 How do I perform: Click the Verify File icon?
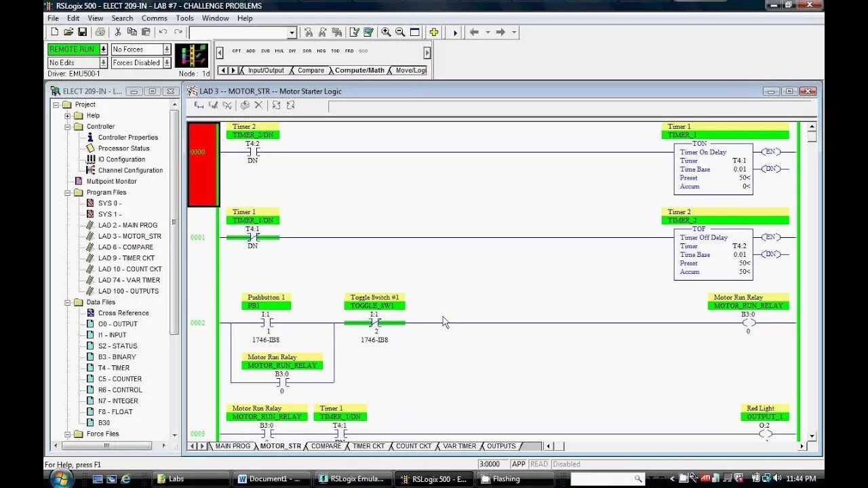[x=354, y=32]
